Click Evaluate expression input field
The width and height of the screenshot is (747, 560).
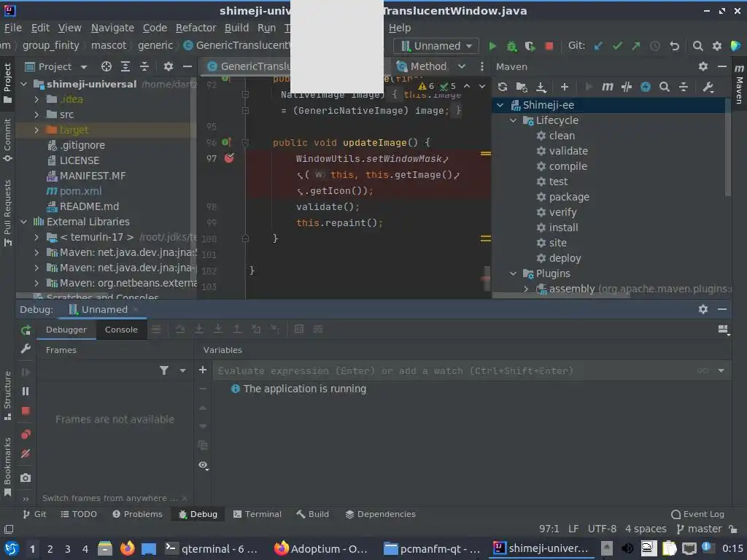tap(452, 371)
